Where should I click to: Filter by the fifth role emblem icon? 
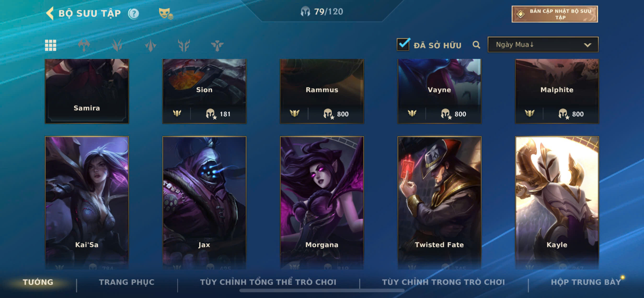tap(217, 45)
